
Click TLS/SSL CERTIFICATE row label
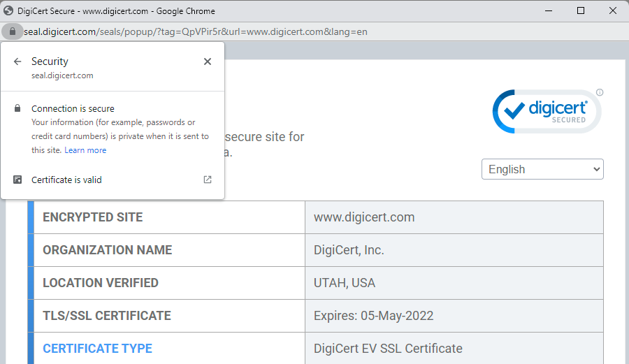pyautogui.click(x=107, y=316)
